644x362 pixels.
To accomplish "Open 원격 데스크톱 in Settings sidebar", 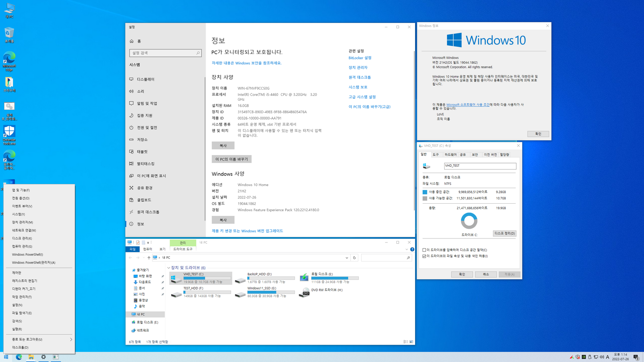I will pos(165,212).
